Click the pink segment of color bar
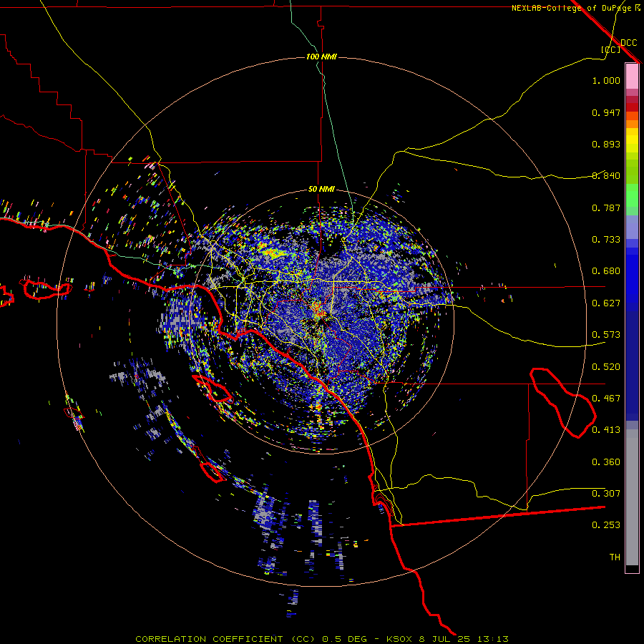644x644 pixels. 632,76
